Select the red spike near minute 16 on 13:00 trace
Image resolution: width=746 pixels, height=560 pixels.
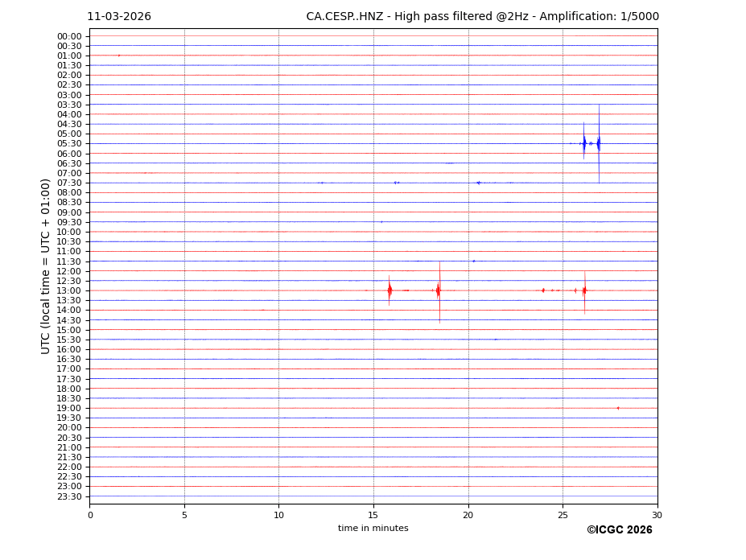(x=389, y=290)
